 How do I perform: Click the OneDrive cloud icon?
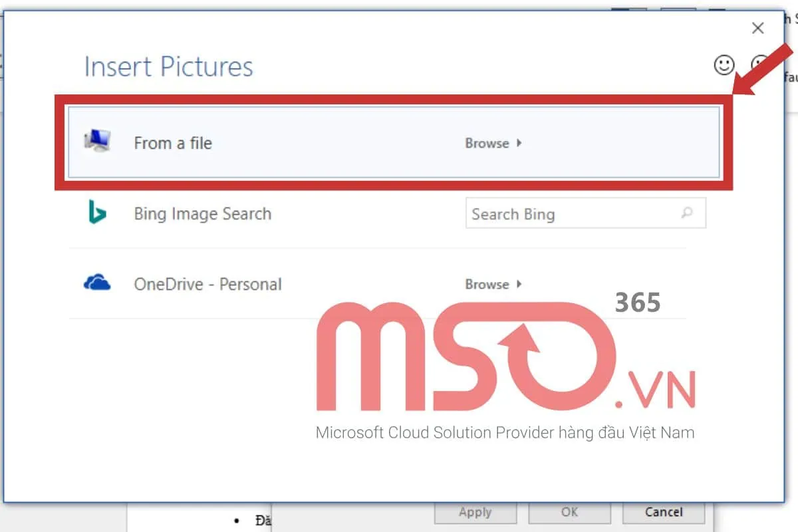[x=97, y=283]
